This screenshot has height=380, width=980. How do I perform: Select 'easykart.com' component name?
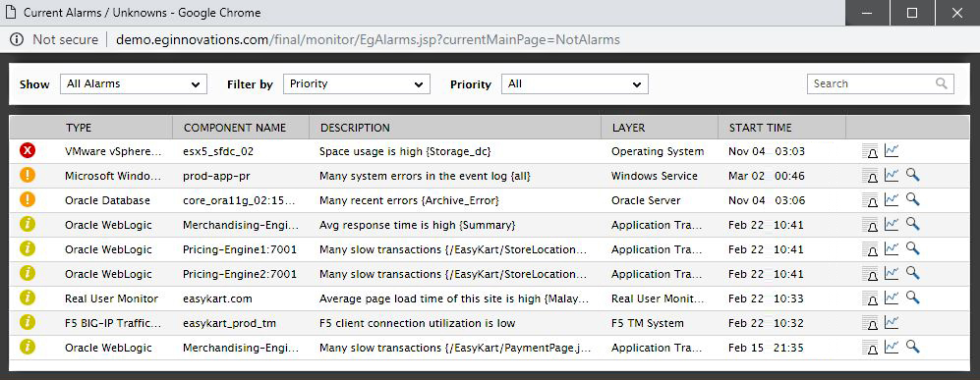(217, 299)
